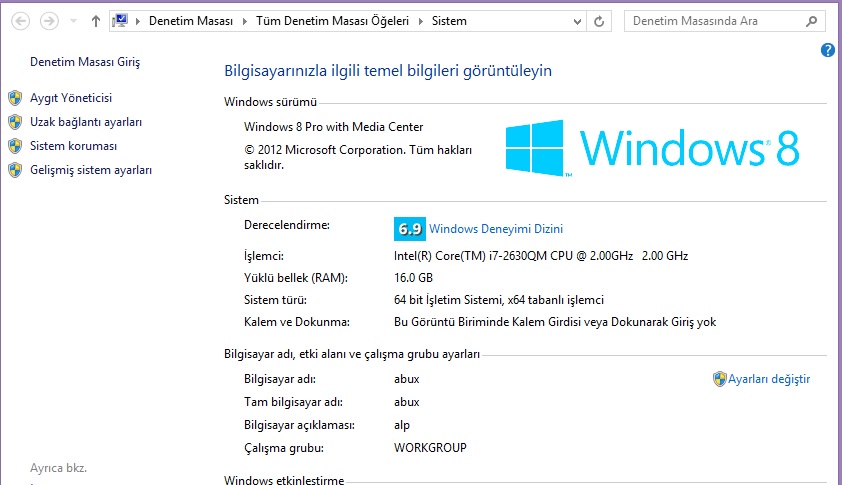Open Gelişmiş sistem ayarları

click(91, 170)
